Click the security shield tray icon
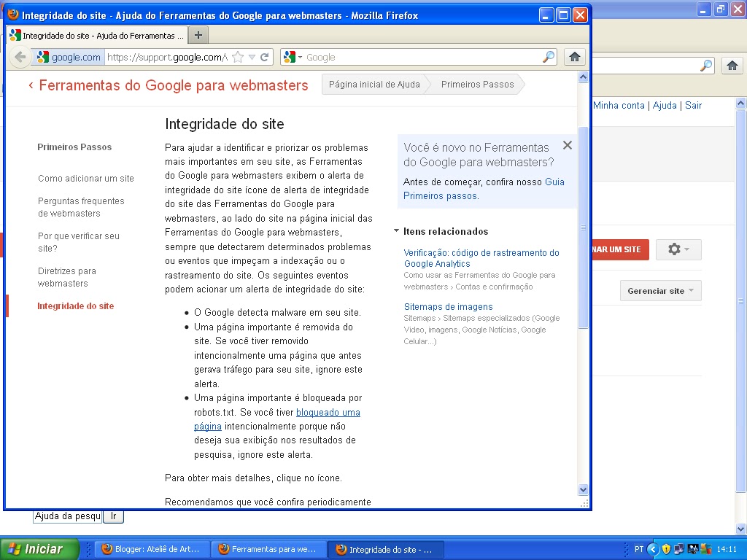 (x=666, y=549)
